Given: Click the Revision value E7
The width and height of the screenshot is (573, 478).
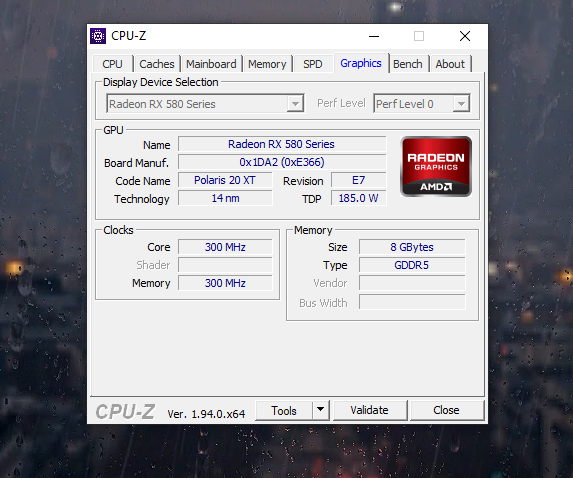Looking at the screenshot, I should 358,180.
